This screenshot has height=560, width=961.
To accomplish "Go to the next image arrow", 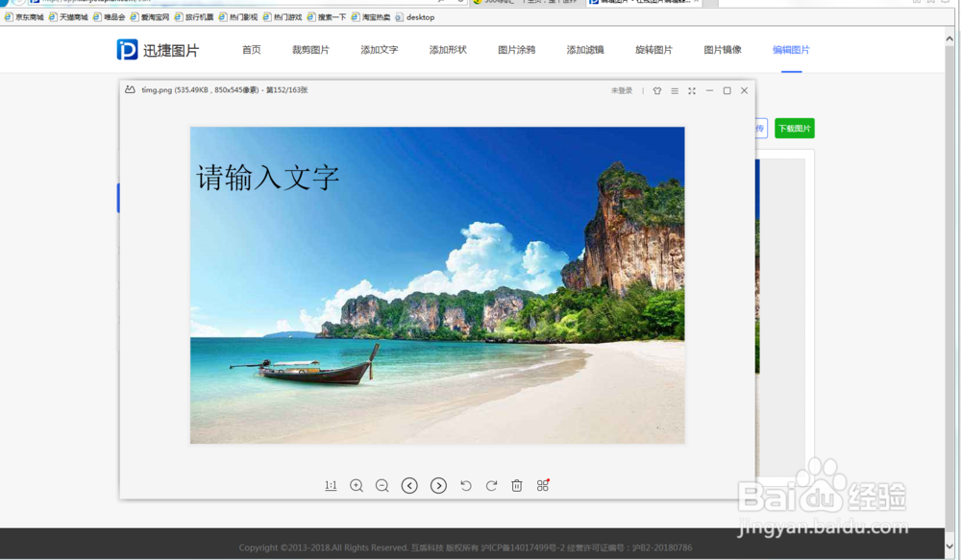I will [438, 485].
